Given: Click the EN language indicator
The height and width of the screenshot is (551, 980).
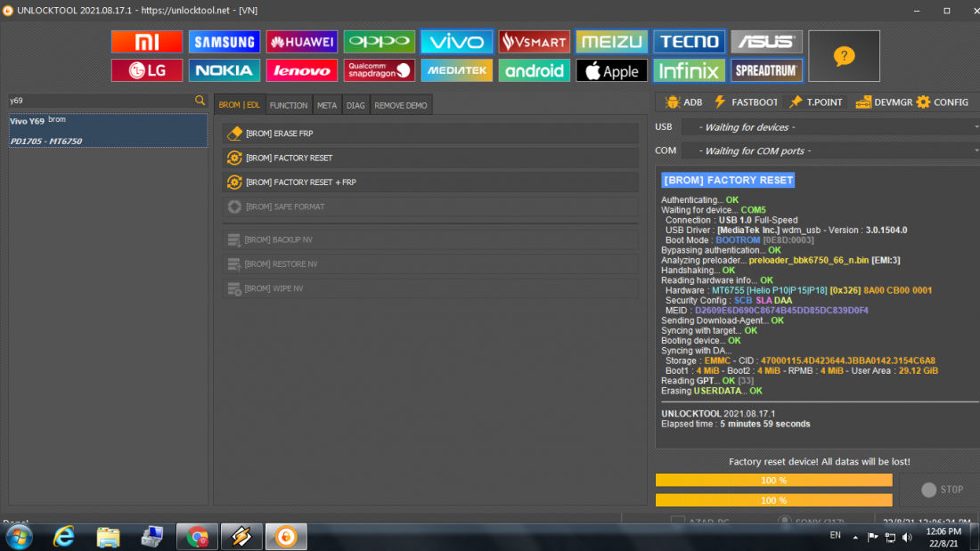Looking at the screenshot, I should (835, 535).
